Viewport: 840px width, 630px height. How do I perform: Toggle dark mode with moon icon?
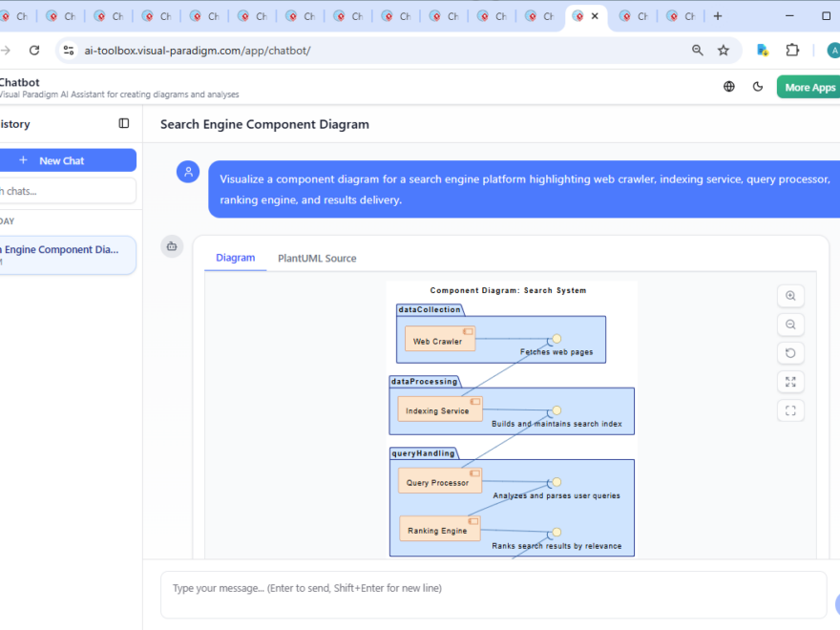pyautogui.click(x=758, y=87)
